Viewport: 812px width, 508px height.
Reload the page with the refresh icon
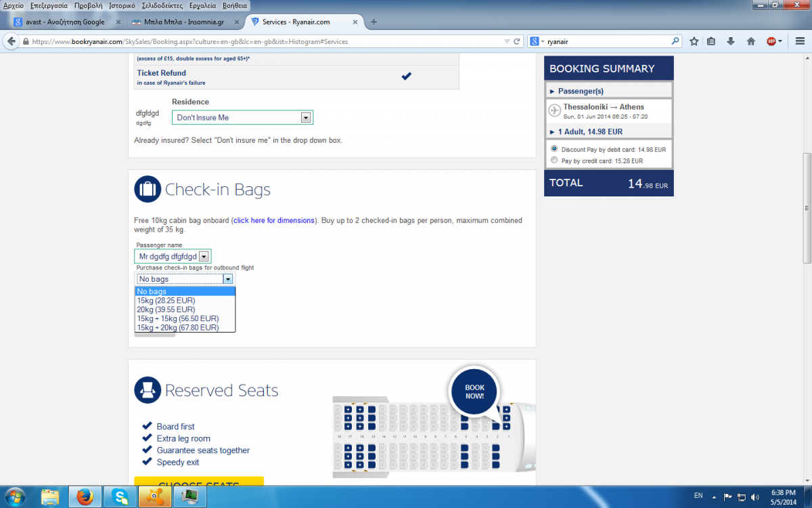[518, 41]
